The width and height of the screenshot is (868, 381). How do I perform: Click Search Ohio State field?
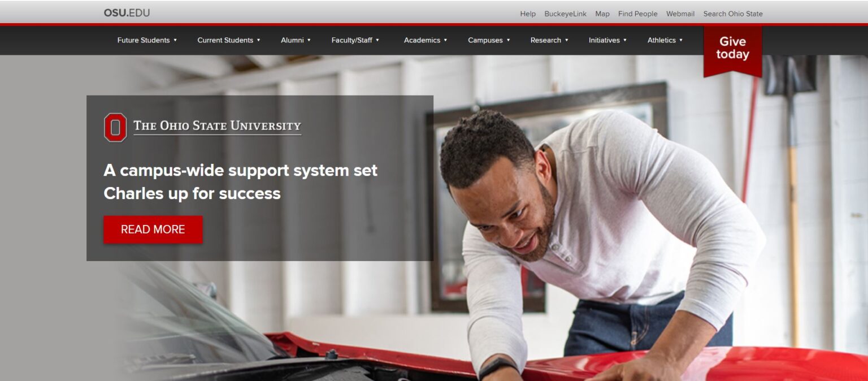point(733,14)
